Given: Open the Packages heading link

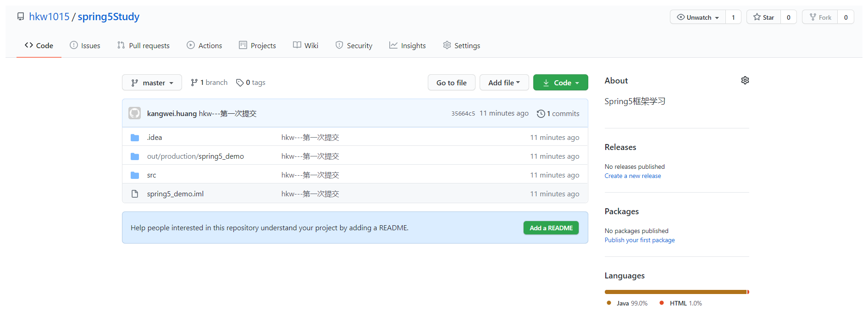Looking at the screenshot, I should (x=622, y=211).
